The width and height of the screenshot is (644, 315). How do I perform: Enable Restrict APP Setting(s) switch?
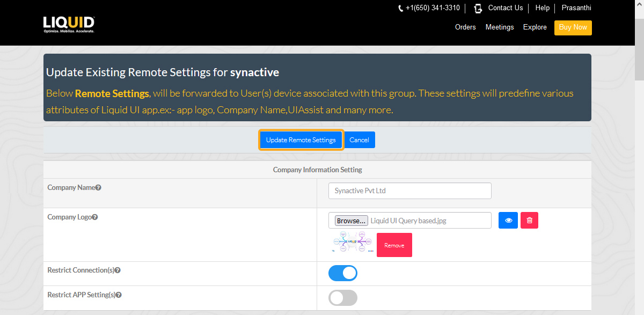pyautogui.click(x=343, y=298)
